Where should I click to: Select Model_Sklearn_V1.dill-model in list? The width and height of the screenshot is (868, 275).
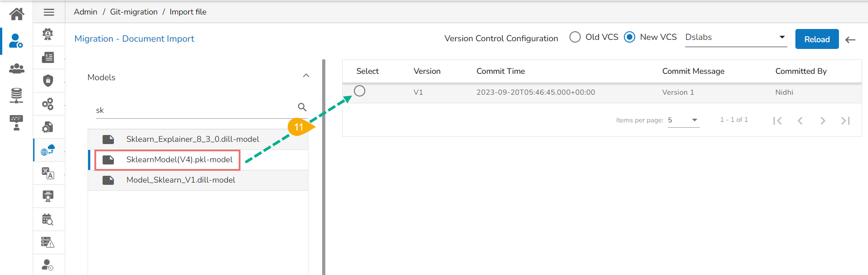point(181,180)
